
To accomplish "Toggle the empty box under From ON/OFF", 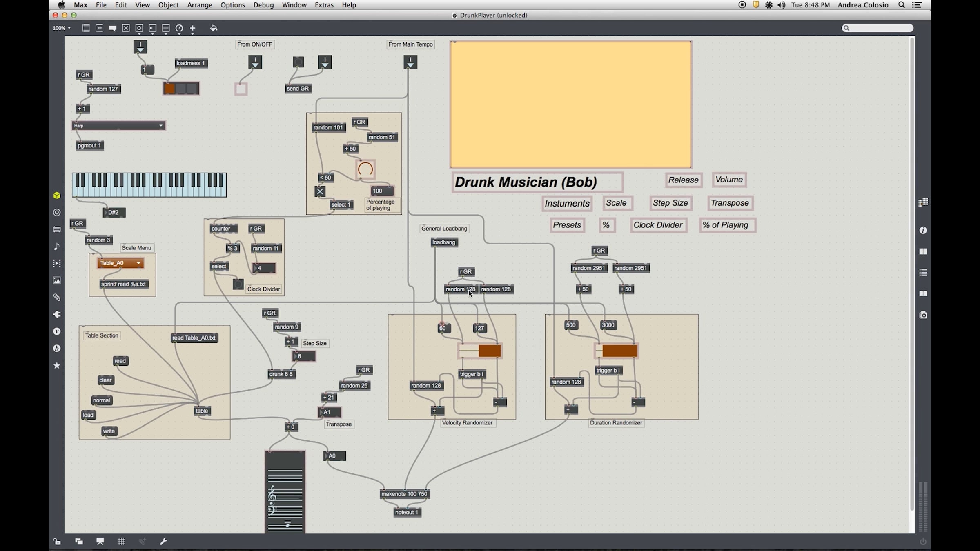I will 241,89.
